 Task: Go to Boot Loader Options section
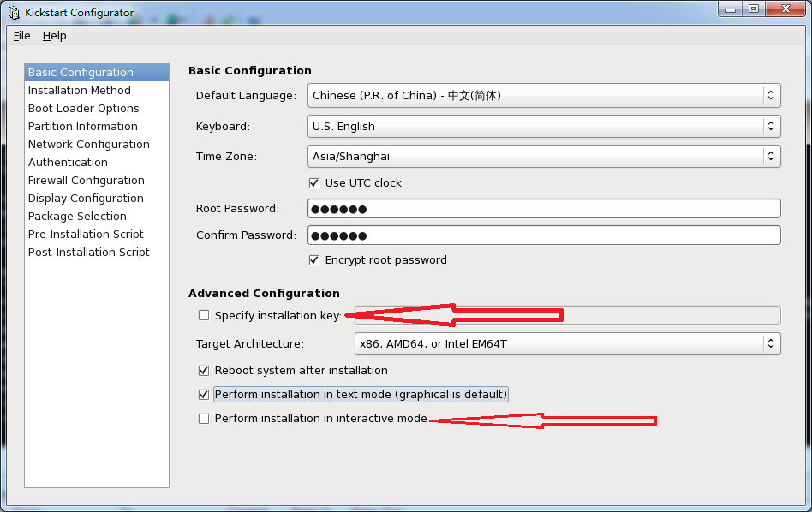(x=84, y=108)
